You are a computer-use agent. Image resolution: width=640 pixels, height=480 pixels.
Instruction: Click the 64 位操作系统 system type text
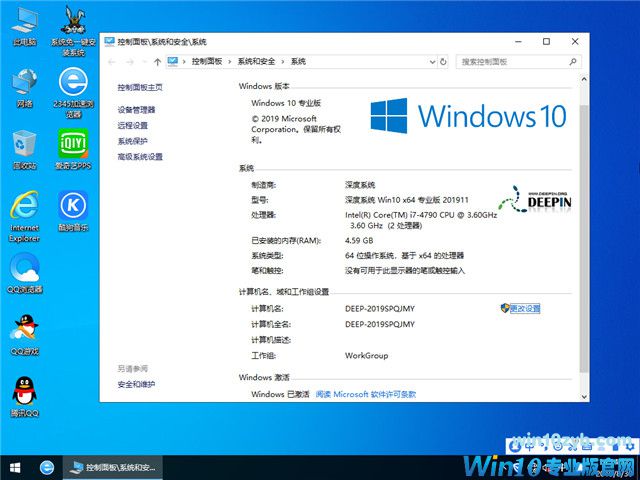point(404,256)
